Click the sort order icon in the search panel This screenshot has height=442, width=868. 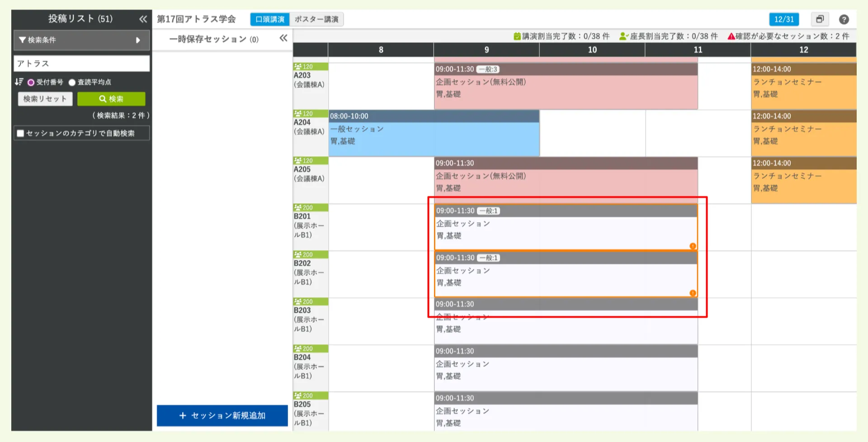click(x=19, y=82)
